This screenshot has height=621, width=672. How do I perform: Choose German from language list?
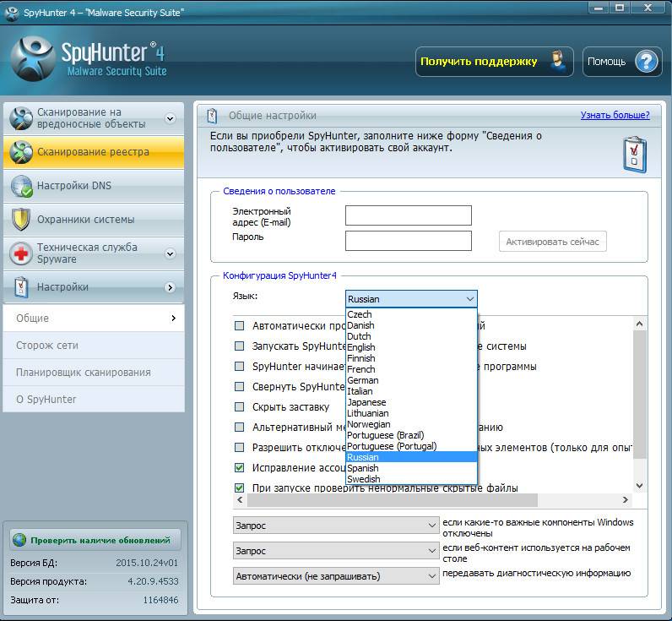pyautogui.click(x=411, y=380)
